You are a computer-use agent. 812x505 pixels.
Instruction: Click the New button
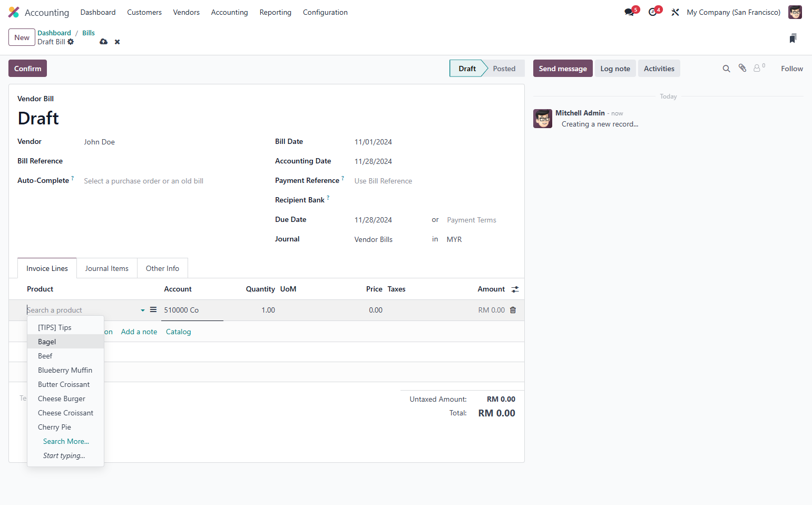(x=22, y=37)
